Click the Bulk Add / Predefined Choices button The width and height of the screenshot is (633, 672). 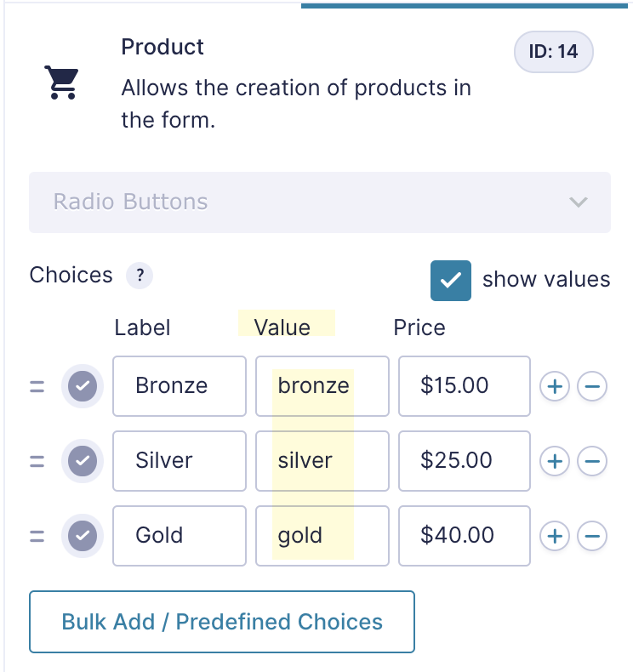(222, 622)
